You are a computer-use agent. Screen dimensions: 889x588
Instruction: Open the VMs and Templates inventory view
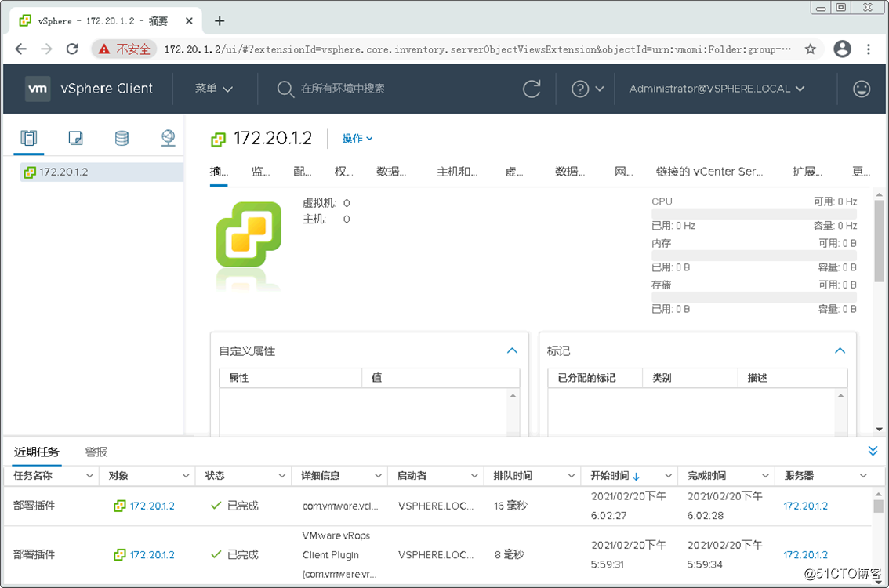[x=75, y=138]
